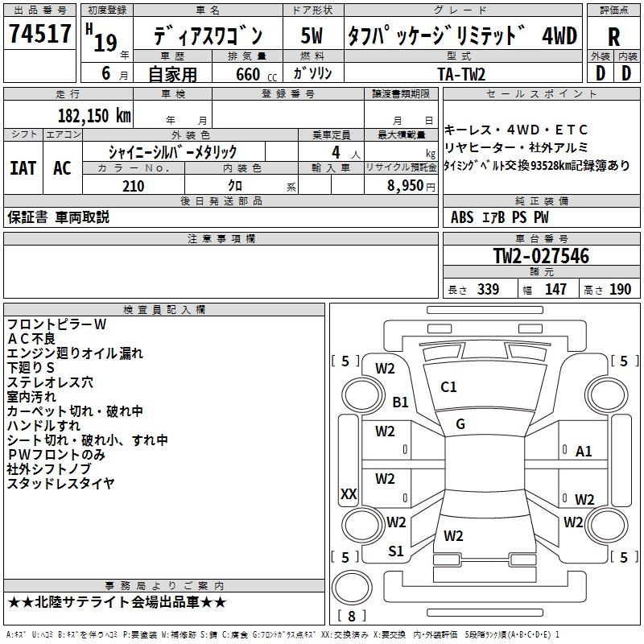The image size is (644, 644).
Task: Click the door type value 5W
Action: [x=312, y=35]
